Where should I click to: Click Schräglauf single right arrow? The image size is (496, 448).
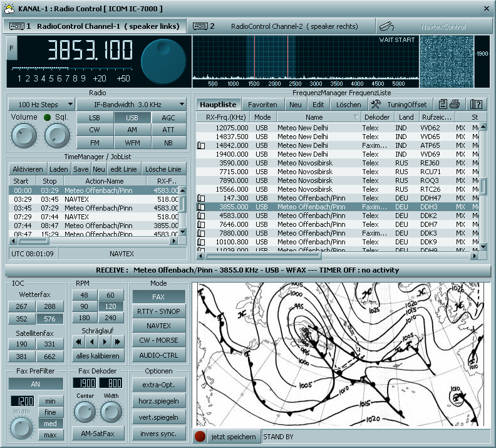(x=105, y=341)
